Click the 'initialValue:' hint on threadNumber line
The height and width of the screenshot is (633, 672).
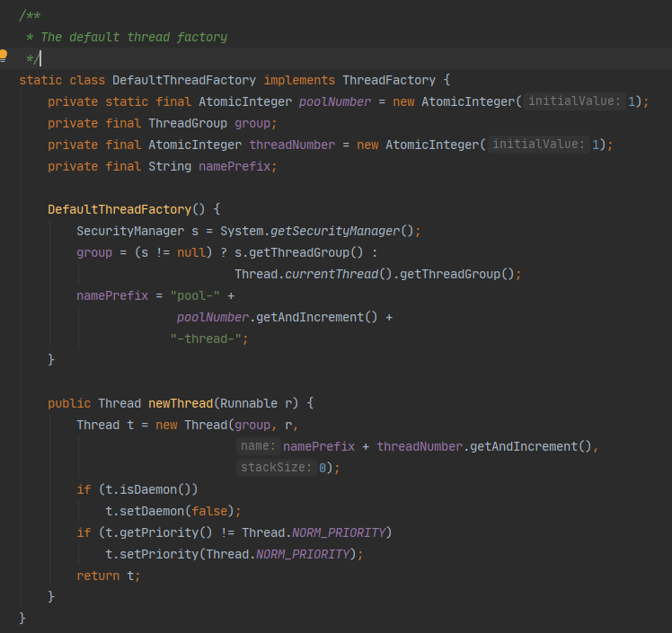[x=538, y=145]
